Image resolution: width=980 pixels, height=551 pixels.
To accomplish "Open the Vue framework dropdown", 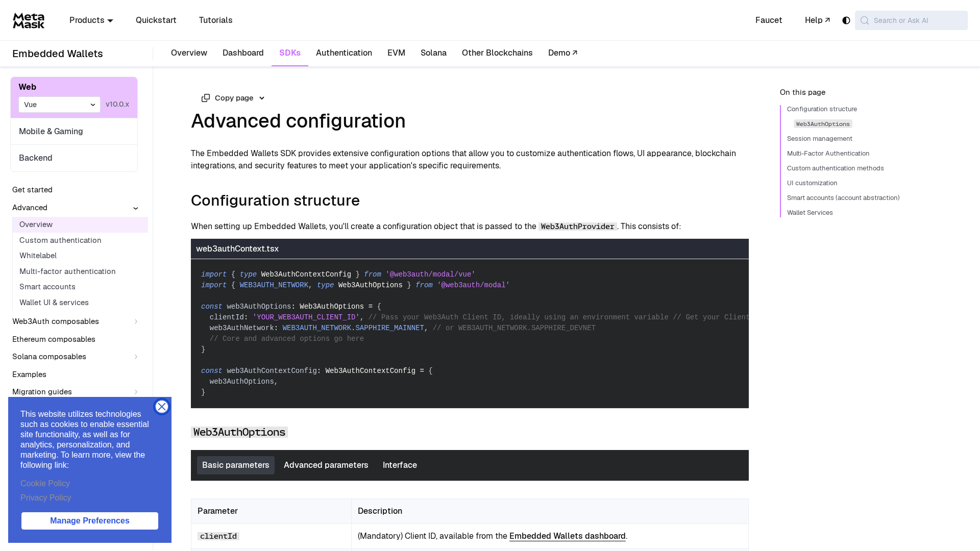I will click(x=60, y=105).
